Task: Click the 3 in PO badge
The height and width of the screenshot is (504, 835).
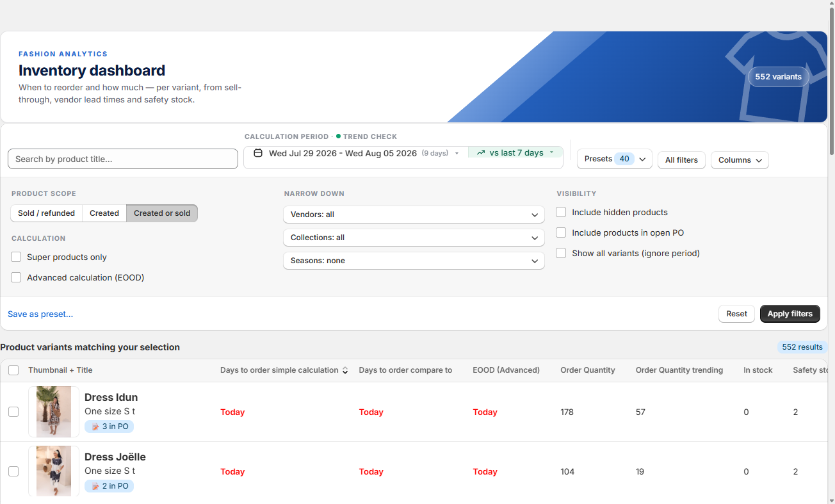Action: (x=109, y=427)
